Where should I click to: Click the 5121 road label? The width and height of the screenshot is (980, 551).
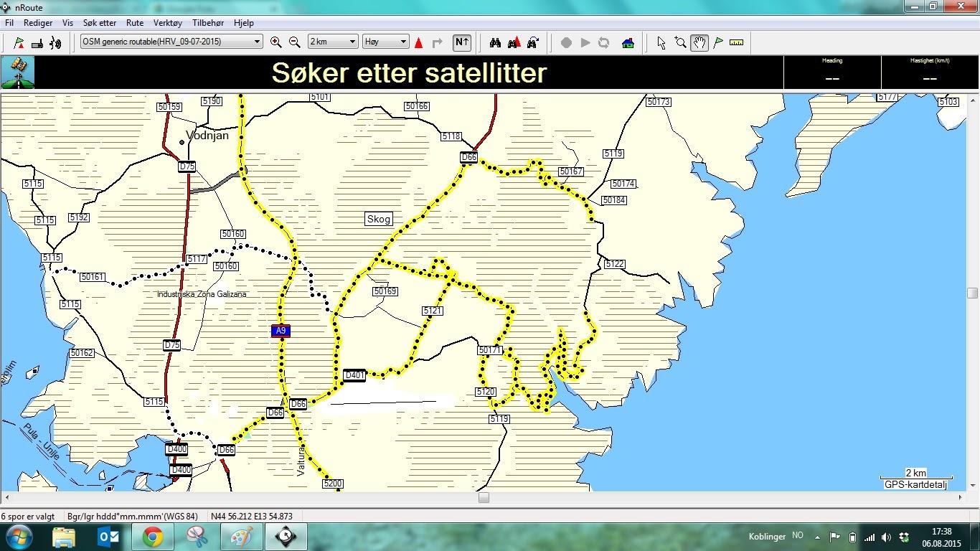(433, 311)
